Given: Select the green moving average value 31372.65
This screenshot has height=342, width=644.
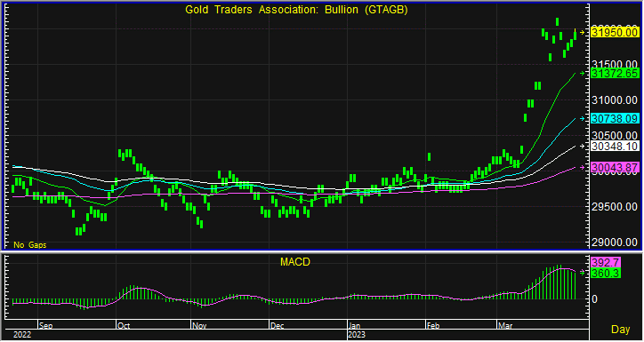Looking at the screenshot, I should coord(615,74).
